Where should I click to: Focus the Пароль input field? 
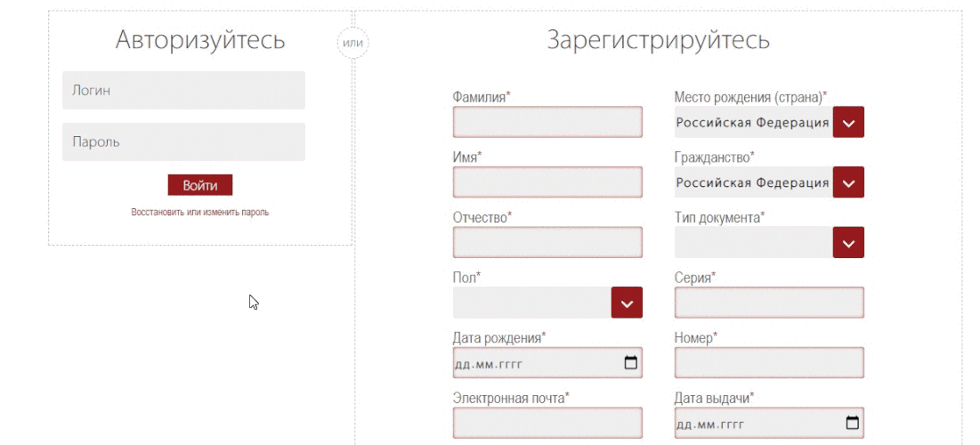click(183, 142)
